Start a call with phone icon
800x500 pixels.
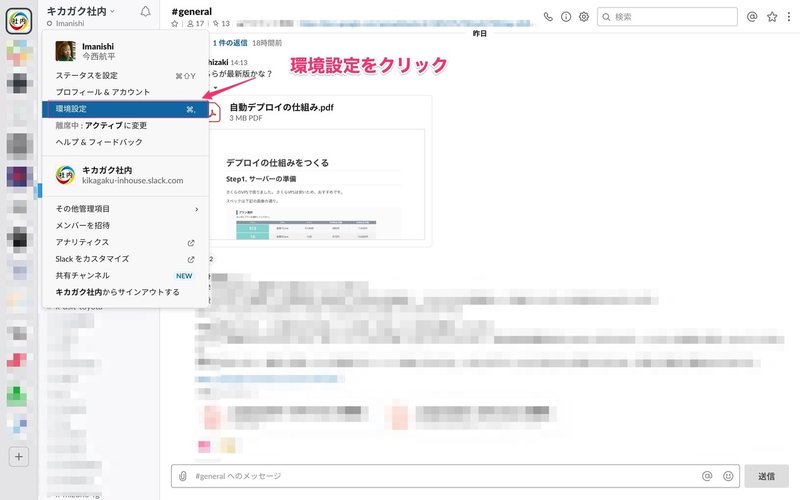[x=548, y=17]
